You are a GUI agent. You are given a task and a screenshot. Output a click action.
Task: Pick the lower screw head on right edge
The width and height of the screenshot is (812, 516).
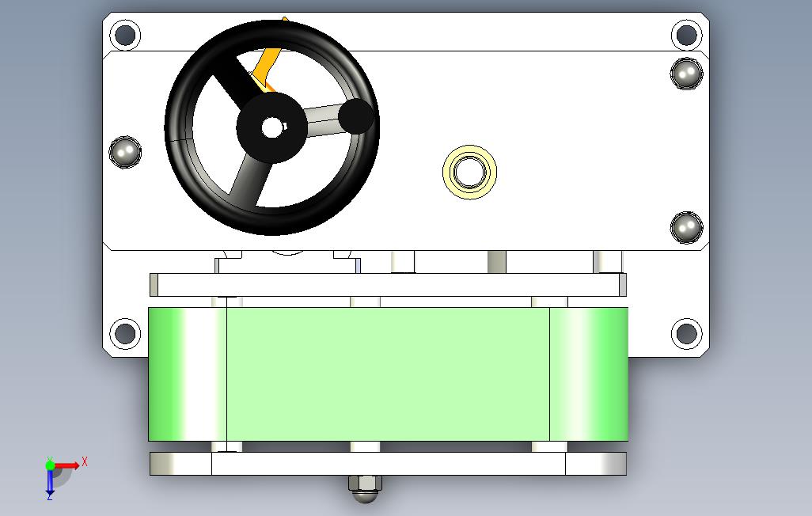687,227
